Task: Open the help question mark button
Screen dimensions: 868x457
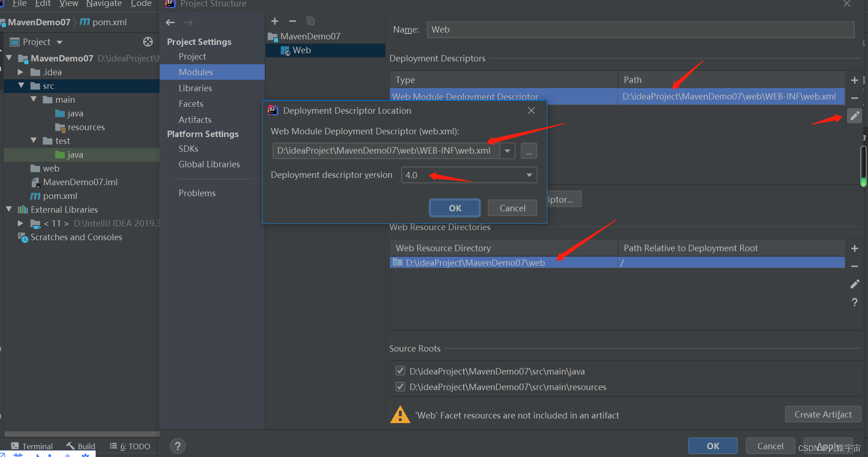Action: 178,446
